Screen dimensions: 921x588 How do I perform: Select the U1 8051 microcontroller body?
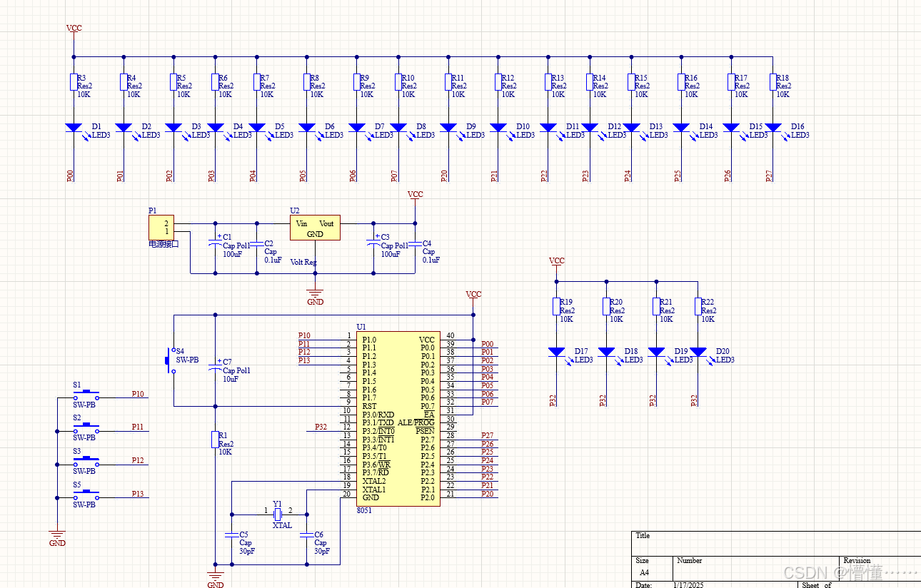click(x=398, y=418)
